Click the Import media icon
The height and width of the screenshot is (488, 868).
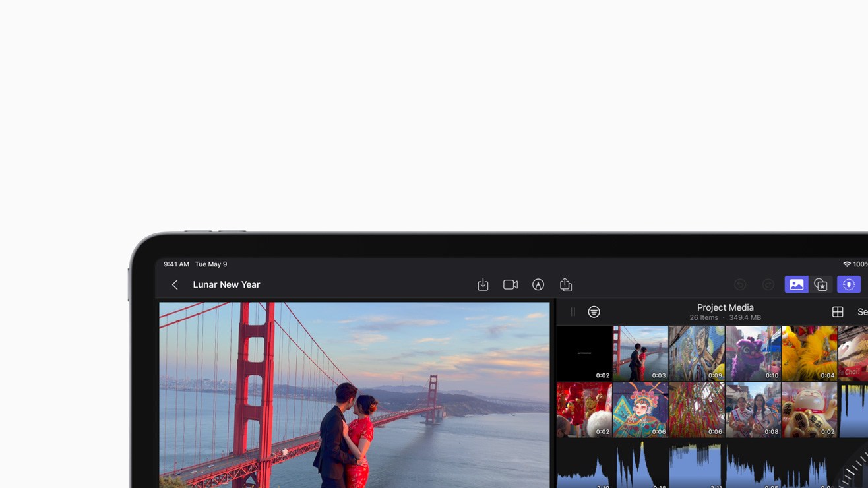[483, 285]
